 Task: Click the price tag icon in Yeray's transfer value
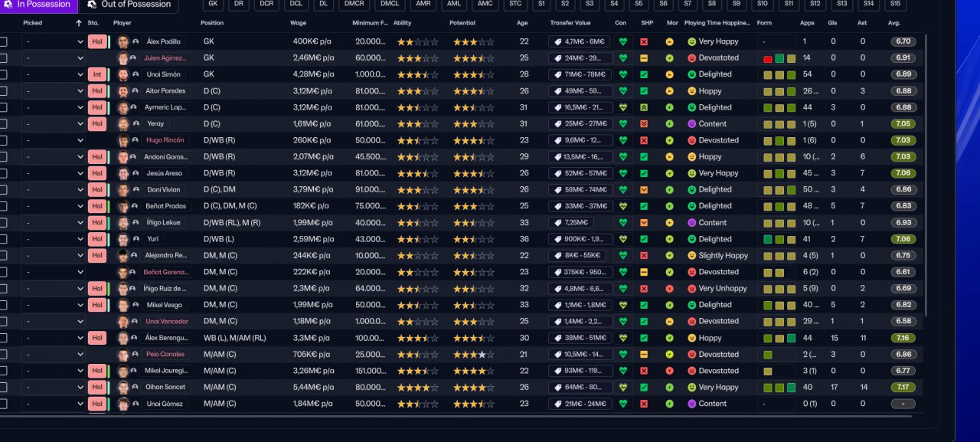pyautogui.click(x=558, y=124)
